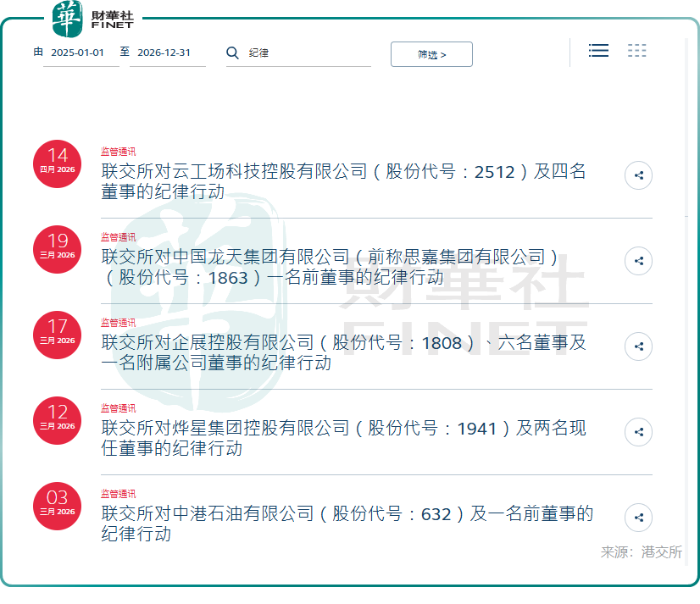
Task: Open article about 企展控股 (1808)
Action: (343, 352)
